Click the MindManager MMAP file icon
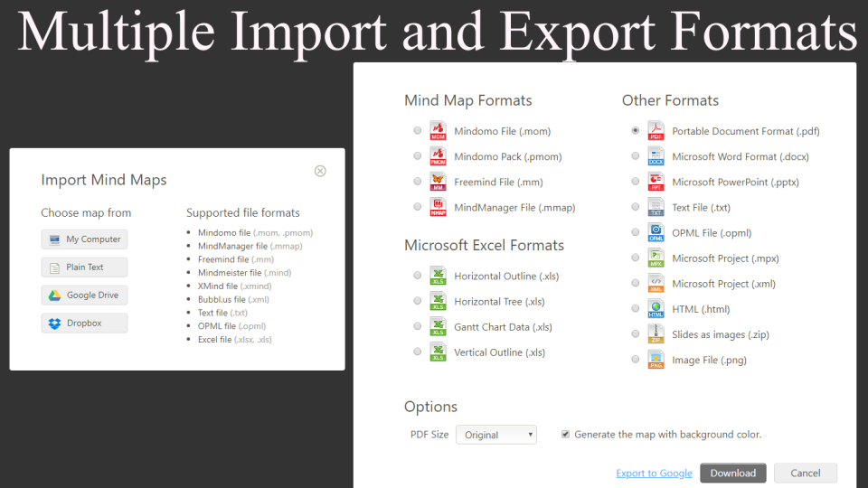The image size is (868, 488). (x=438, y=208)
